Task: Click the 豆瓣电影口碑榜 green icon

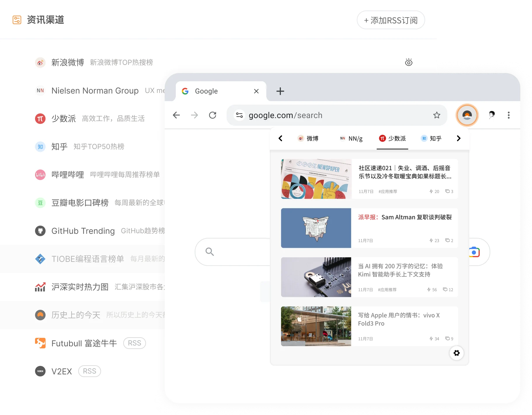Action: point(40,203)
